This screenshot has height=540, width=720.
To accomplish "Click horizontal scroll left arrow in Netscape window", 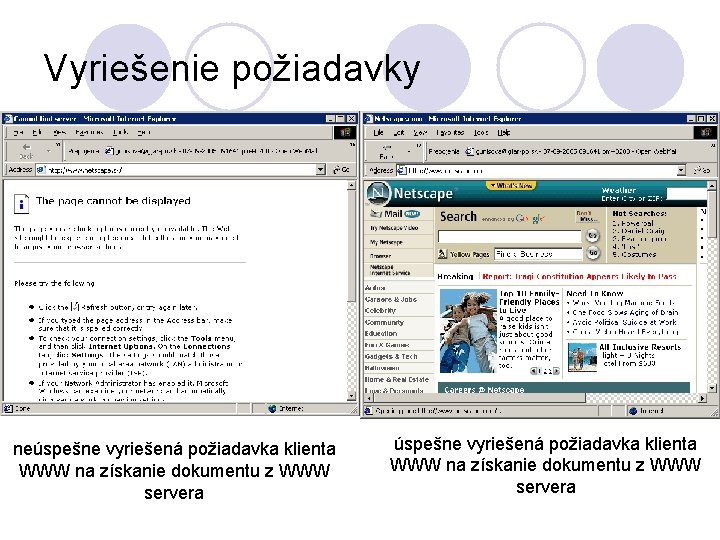I will (369, 399).
